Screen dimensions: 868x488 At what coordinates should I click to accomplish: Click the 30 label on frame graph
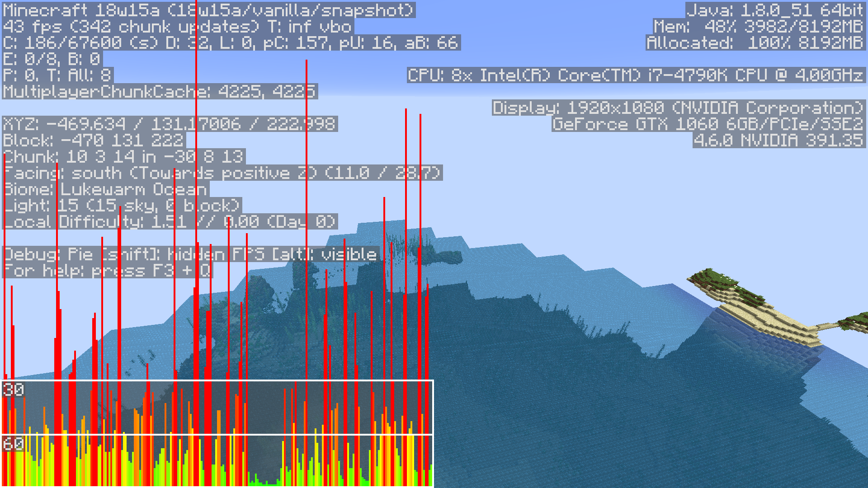(13, 390)
